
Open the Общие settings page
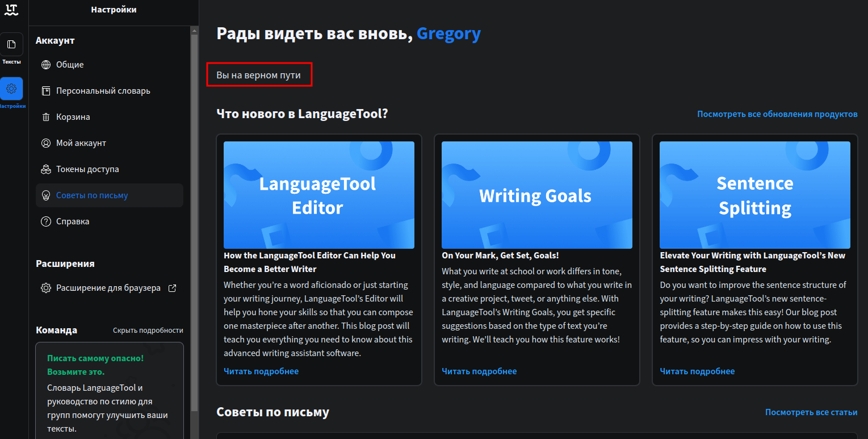click(x=110, y=65)
